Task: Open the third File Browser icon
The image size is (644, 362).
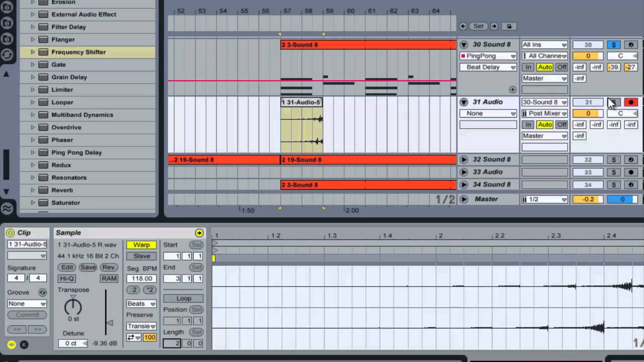Action: pyautogui.click(x=7, y=38)
